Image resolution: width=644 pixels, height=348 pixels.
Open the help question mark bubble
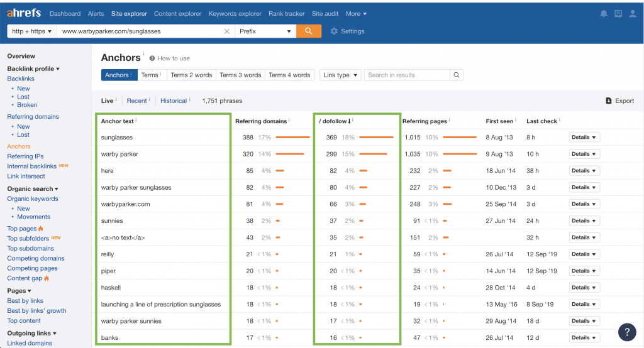[627, 332]
